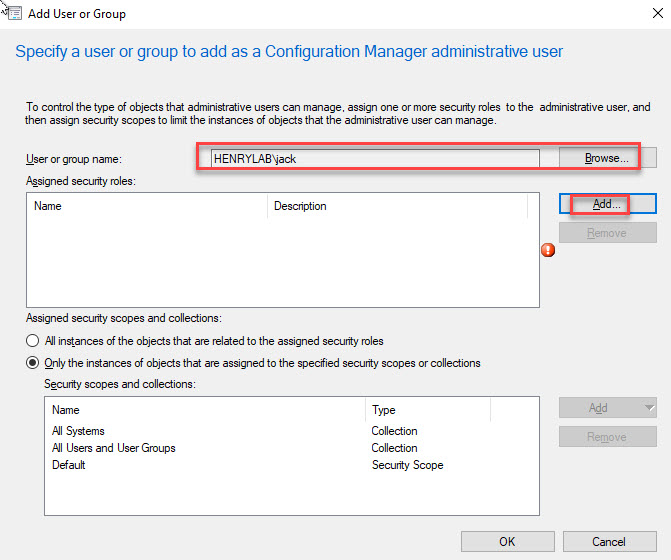
Task: Select All Users and User Groups row
Action: [x=113, y=448]
